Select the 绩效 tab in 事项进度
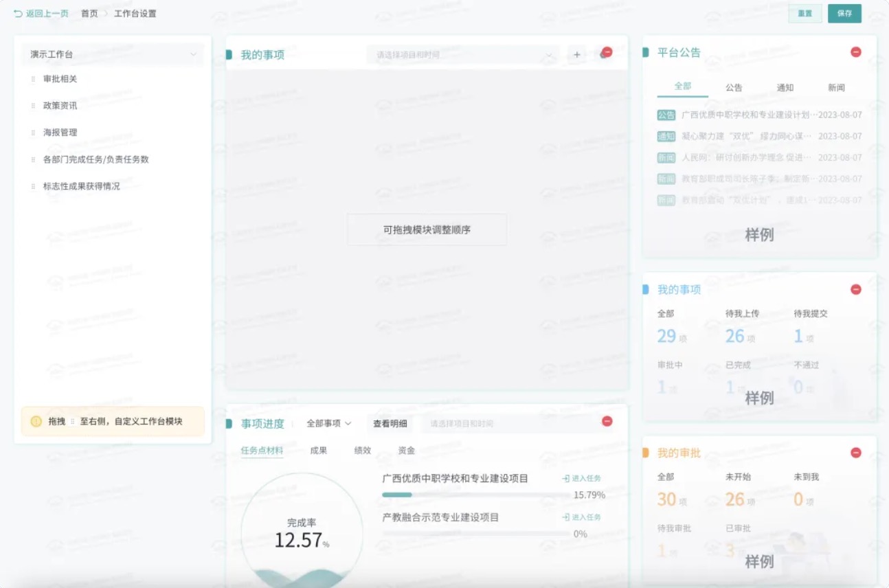The width and height of the screenshot is (889, 588). 362,451
